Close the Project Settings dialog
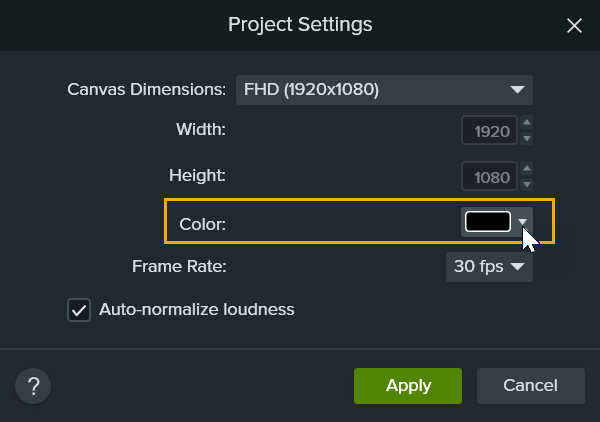Viewport: 600px width, 422px height. click(574, 25)
